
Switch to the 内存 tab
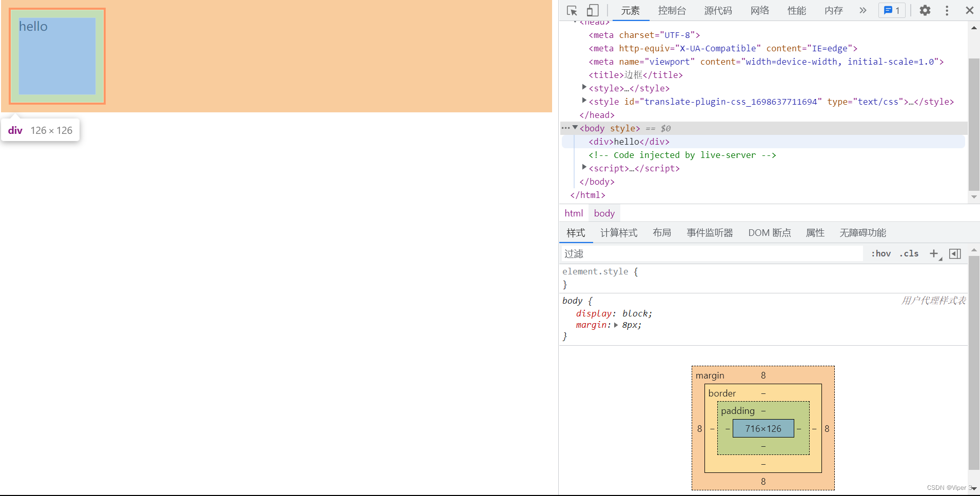coord(833,11)
